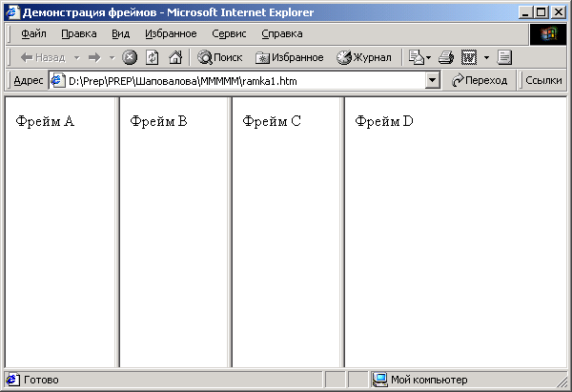Click the Фрейм C text
Viewport: 572px width, 392px height.
click(272, 121)
